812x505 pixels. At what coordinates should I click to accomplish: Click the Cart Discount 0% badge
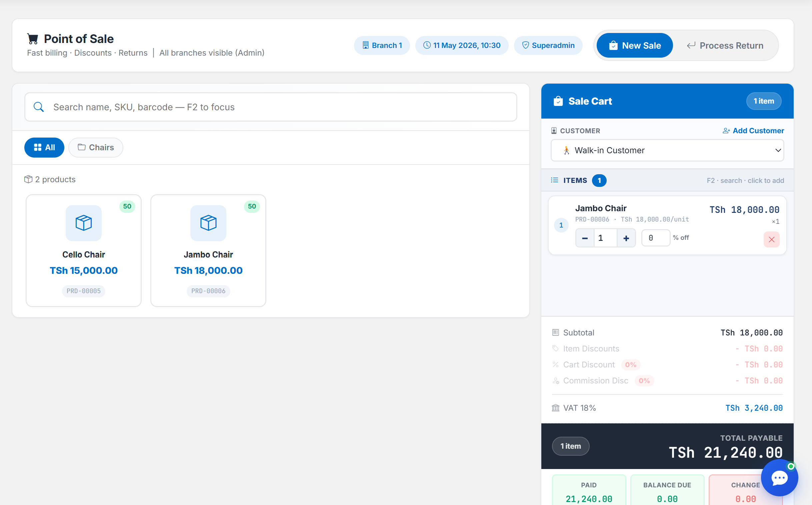pyautogui.click(x=631, y=365)
